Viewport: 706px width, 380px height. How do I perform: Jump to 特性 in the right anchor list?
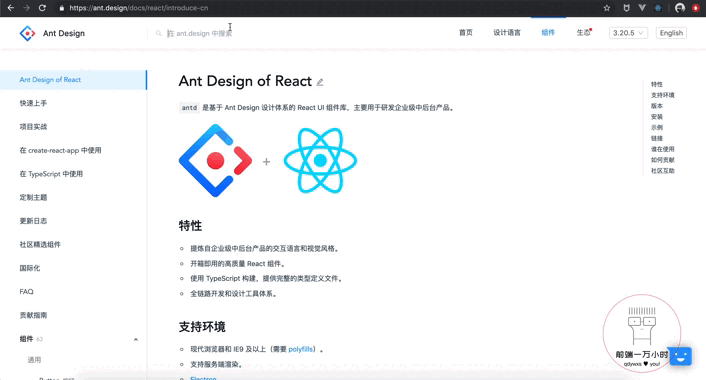point(656,84)
